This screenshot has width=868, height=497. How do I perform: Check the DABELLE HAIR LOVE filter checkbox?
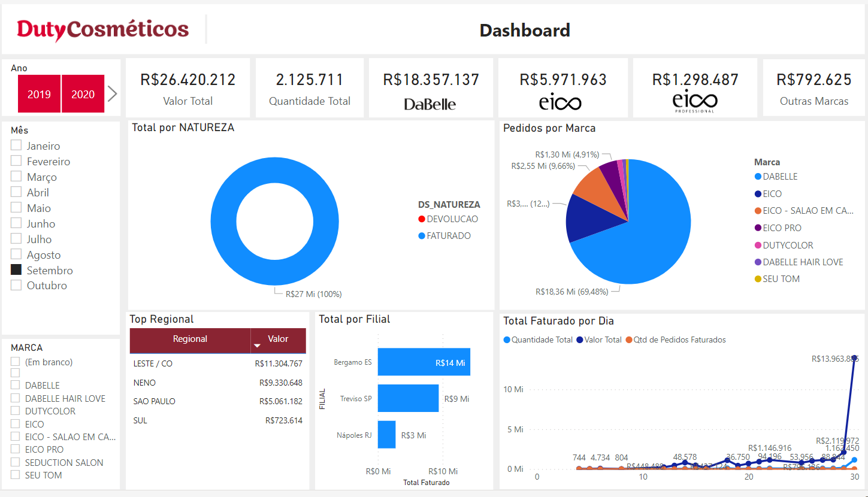point(15,398)
